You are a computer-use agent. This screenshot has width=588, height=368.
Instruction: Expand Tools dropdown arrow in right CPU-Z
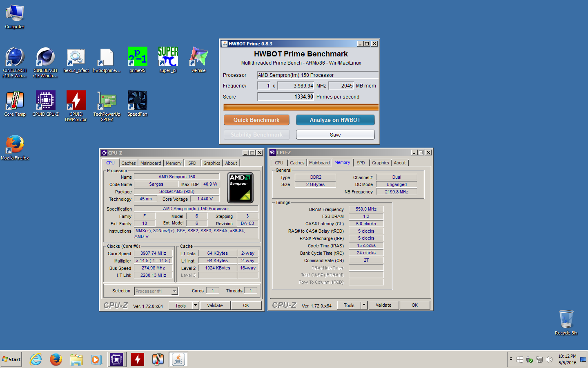point(364,305)
